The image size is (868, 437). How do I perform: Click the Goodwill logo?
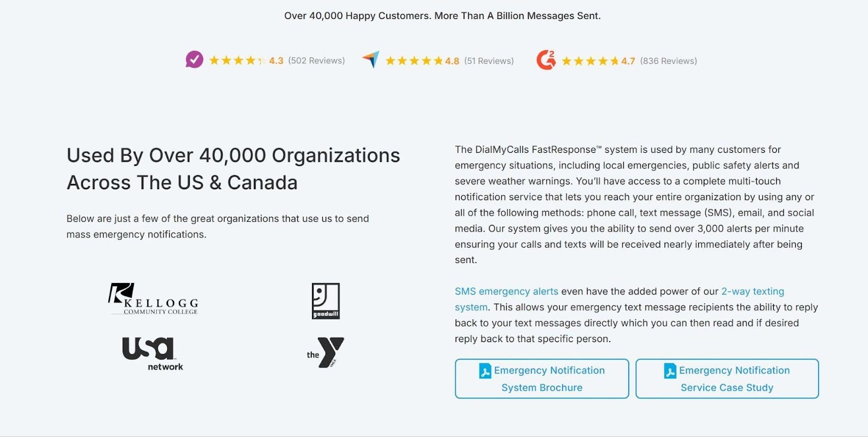tap(325, 301)
